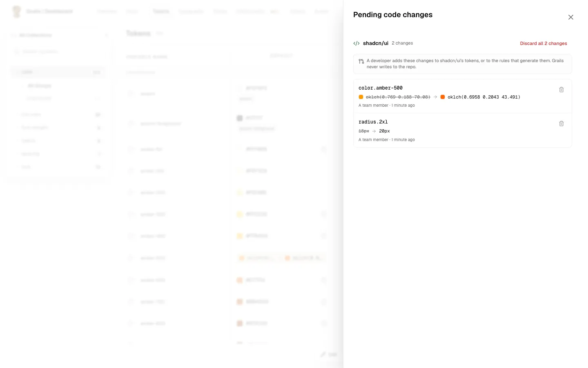Select the color.amber-500 token name
Viewport: 588px width, 368px height.
pyautogui.click(x=381, y=88)
